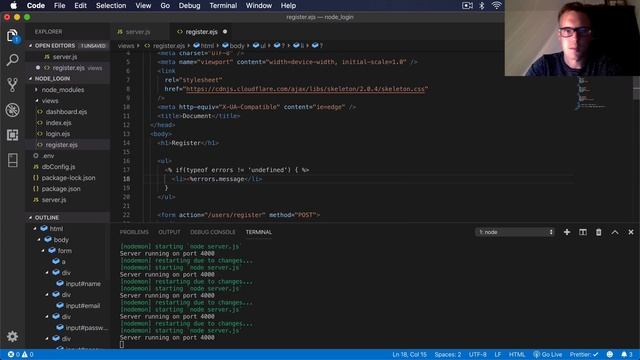Click 'Ln 18, Col 15' in status bar
This screenshot has width=640, height=360.
pyautogui.click(x=409, y=354)
